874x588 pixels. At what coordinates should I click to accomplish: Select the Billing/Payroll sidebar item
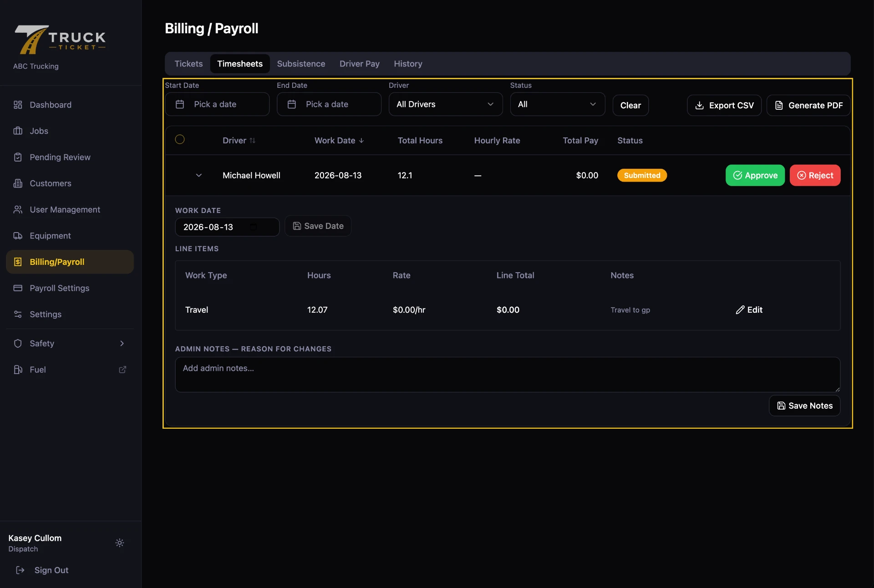(70, 262)
